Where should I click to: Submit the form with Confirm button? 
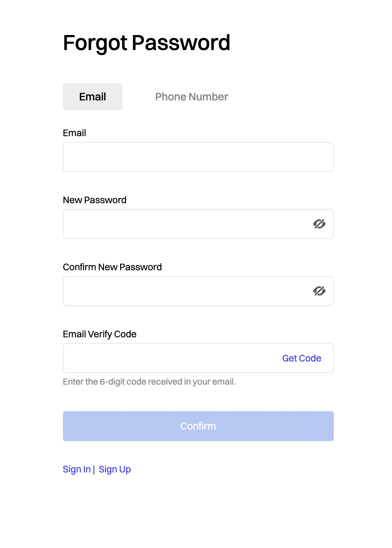pos(198,426)
